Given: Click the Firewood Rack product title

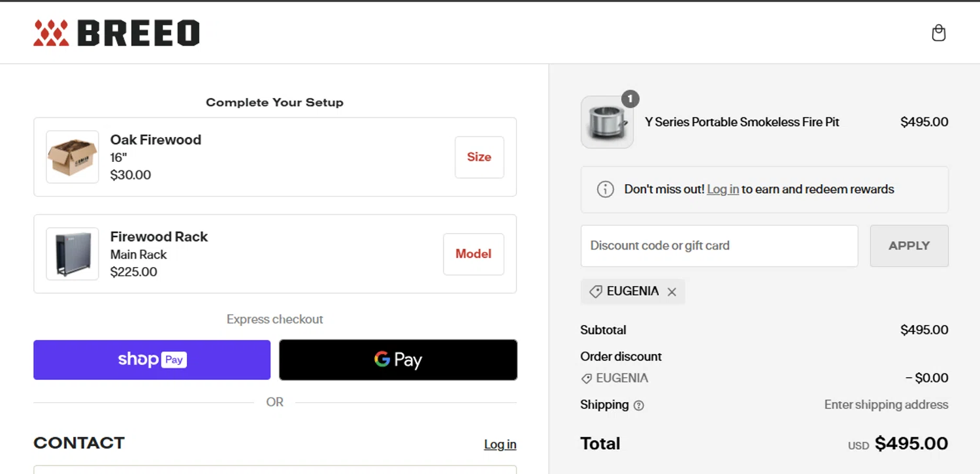Looking at the screenshot, I should pos(159,237).
